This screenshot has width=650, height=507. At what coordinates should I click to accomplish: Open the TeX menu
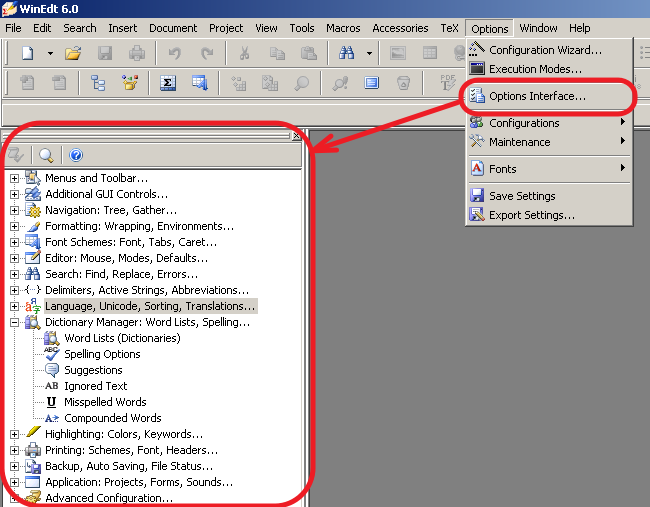pos(449,28)
